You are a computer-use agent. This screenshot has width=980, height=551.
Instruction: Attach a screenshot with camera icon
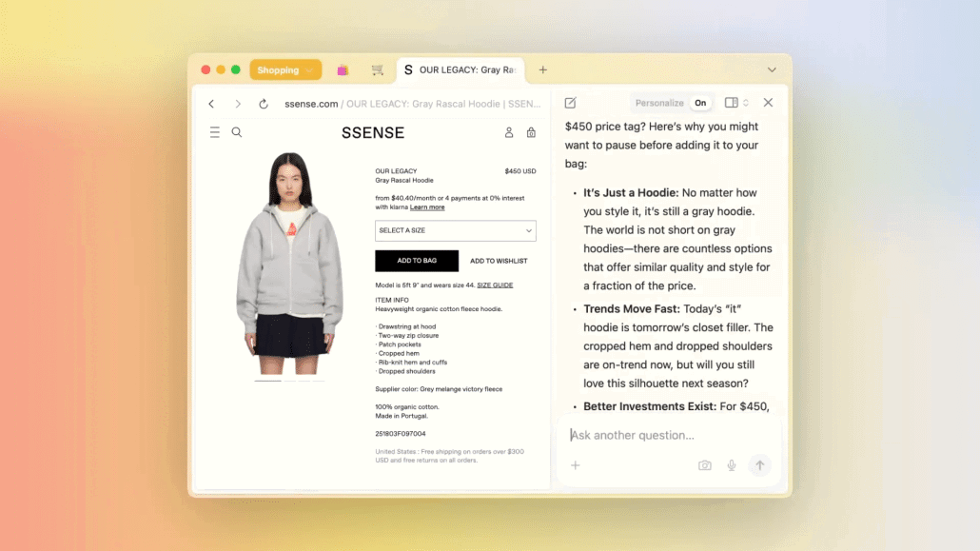pos(705,465)
